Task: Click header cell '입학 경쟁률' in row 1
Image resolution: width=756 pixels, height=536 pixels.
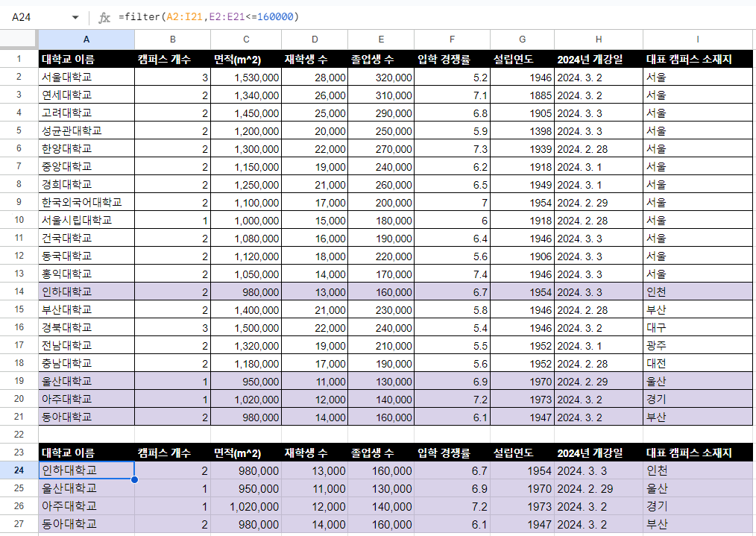Action: (452, 60)
